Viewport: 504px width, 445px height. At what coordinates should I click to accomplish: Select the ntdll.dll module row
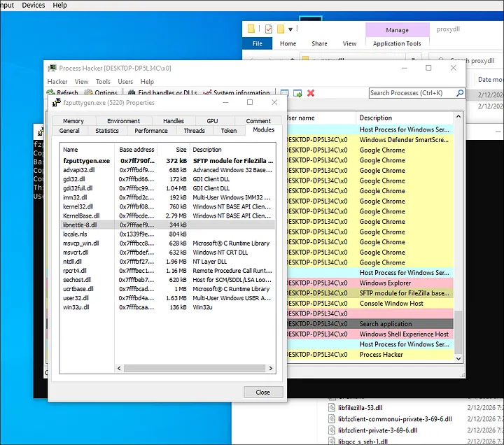[168, 262]
